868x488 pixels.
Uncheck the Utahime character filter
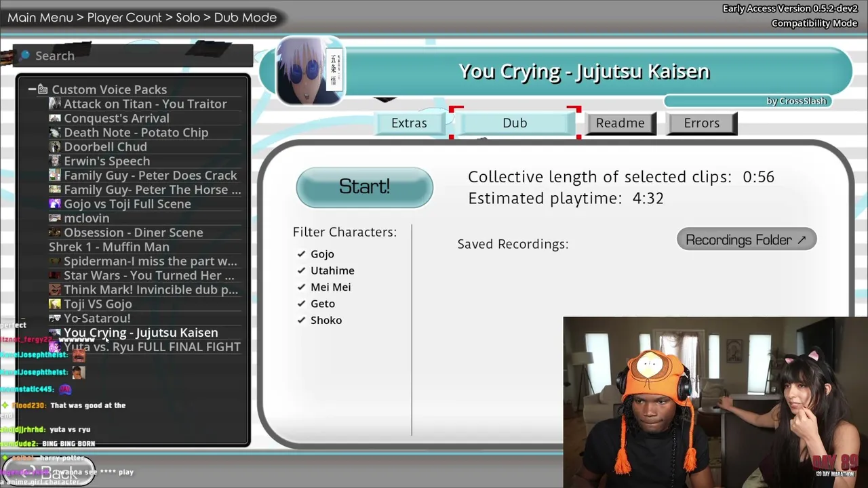[x=301, y=270]
